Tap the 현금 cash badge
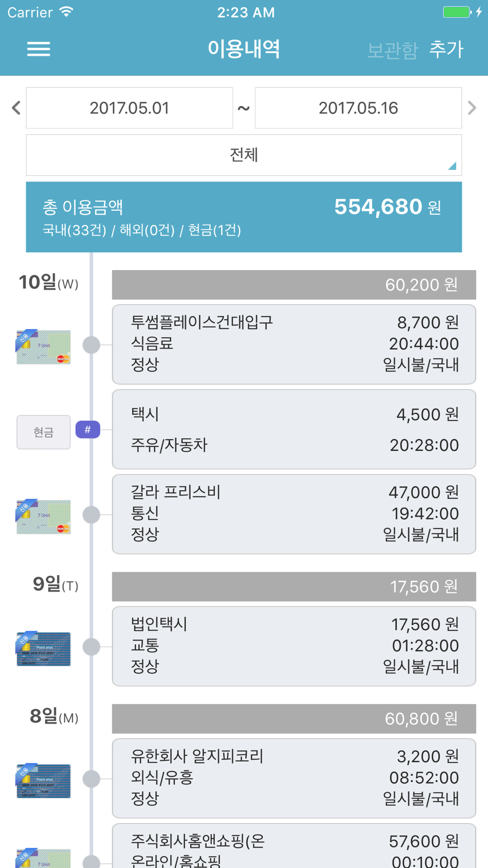Viewport: 488px width, 868px height. tap(43, 432)
